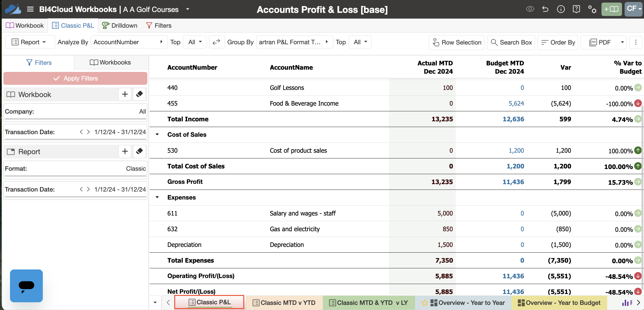Switch to the Drilldown tab
The height and width of the screenshot is (310, 644).
[120, 25]
